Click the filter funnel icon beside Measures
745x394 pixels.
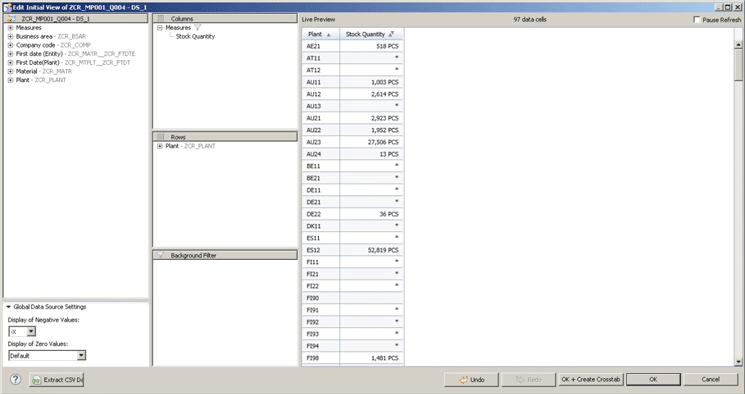(198, 28)
